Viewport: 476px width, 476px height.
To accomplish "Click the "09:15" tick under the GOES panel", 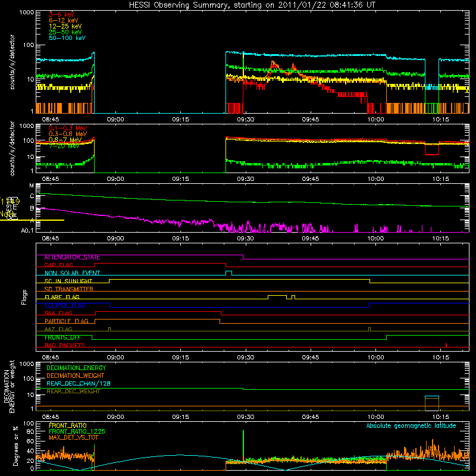I will [x=180, y=239].
